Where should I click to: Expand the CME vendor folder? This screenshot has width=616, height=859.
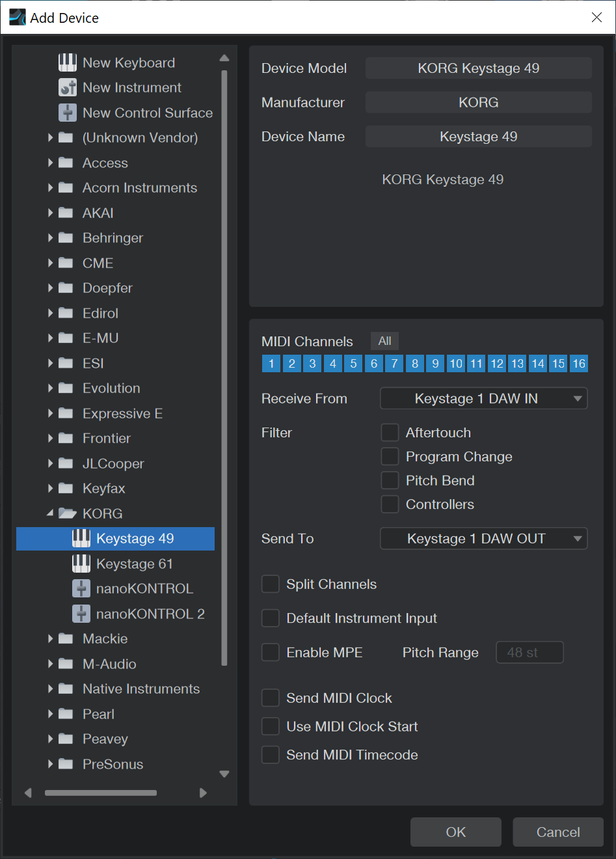(x=50, y=263)
